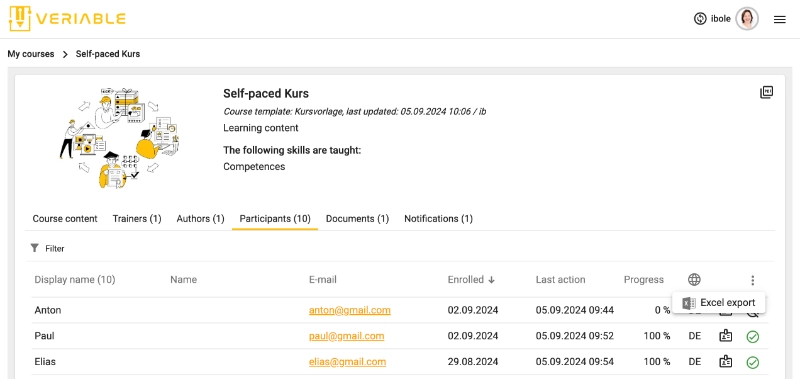Open the hamburger main menu
Viewport: 800px width, 379px height.
tap(779, 19)
